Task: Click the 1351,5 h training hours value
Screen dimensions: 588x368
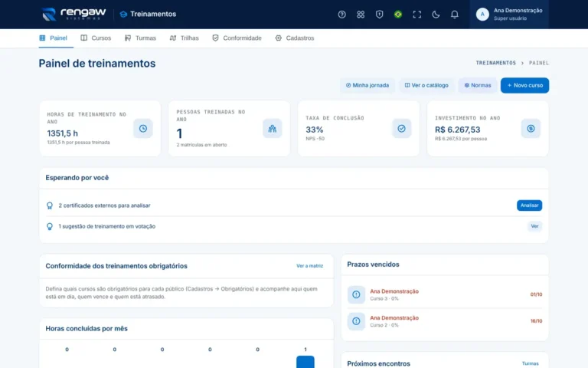Action: (63, 133)
